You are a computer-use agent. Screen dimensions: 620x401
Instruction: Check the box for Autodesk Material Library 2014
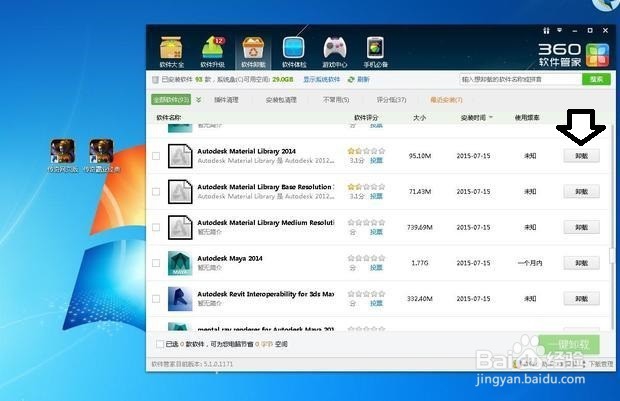coord(156,156)
